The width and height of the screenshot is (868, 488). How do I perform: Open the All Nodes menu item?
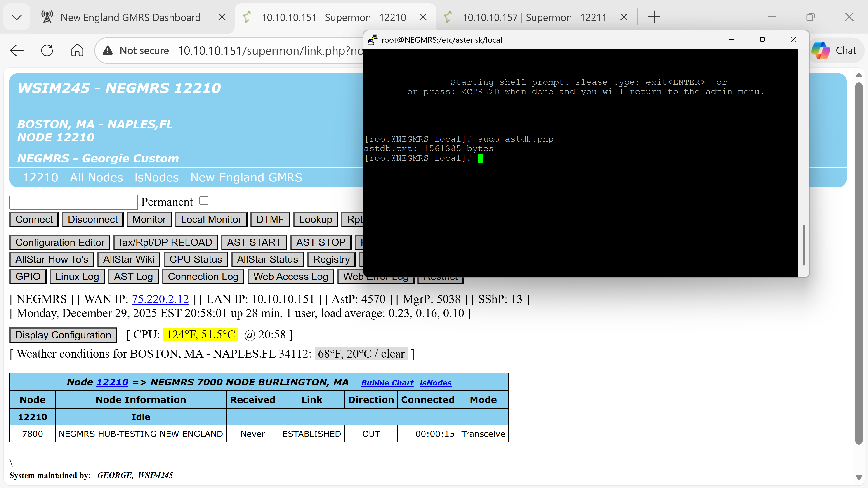pyautogui.click(x=96, y=178)
